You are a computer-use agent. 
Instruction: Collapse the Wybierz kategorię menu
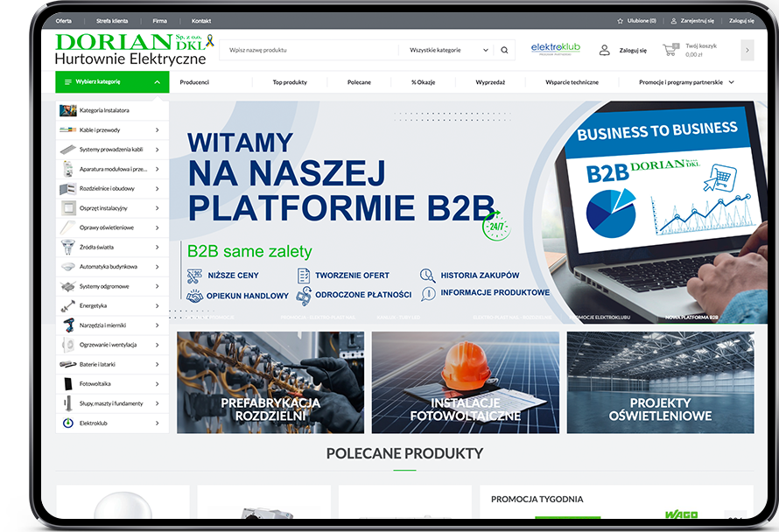click(x=157, y=82)
